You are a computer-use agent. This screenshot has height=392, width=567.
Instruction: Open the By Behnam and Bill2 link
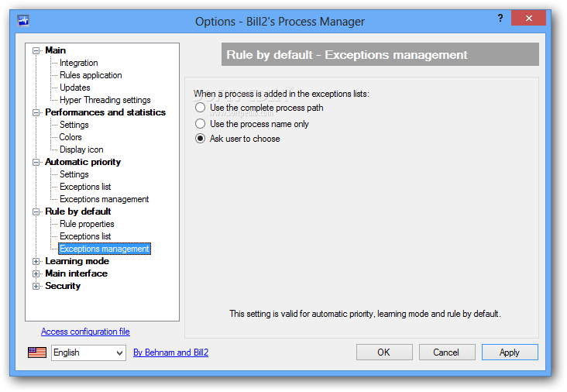point(170,352)
